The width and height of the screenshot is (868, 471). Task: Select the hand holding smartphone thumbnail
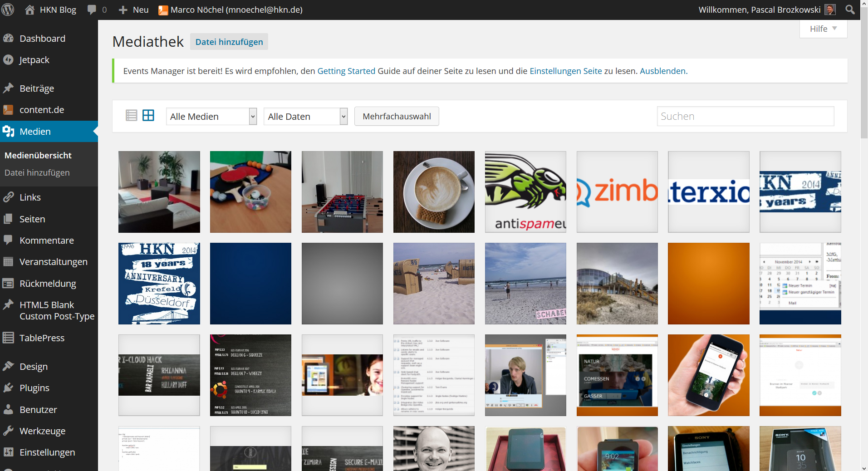(709, 375)
